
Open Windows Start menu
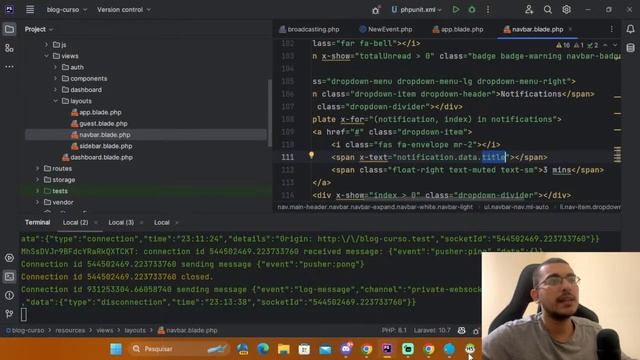[116, 349]
